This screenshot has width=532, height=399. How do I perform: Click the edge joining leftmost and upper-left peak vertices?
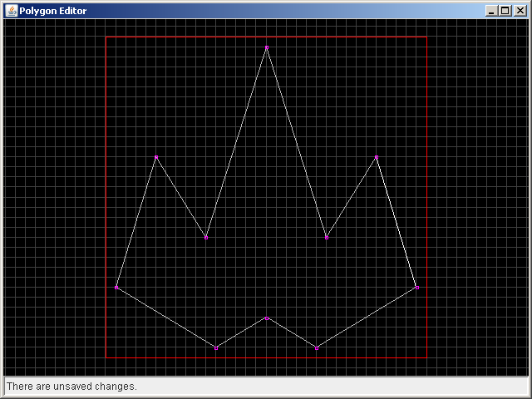(136, 222)
